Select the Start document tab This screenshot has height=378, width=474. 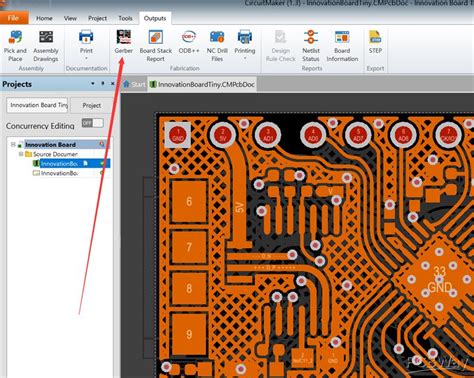135,84
